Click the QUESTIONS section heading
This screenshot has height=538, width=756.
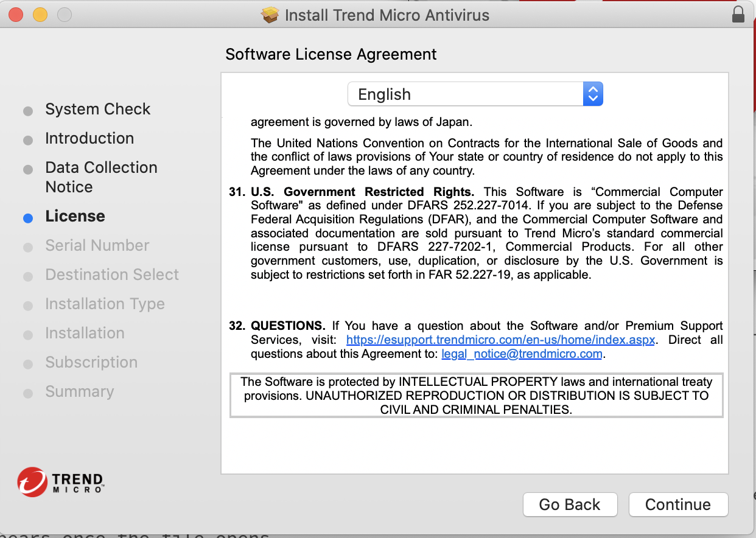coord(288,326)
